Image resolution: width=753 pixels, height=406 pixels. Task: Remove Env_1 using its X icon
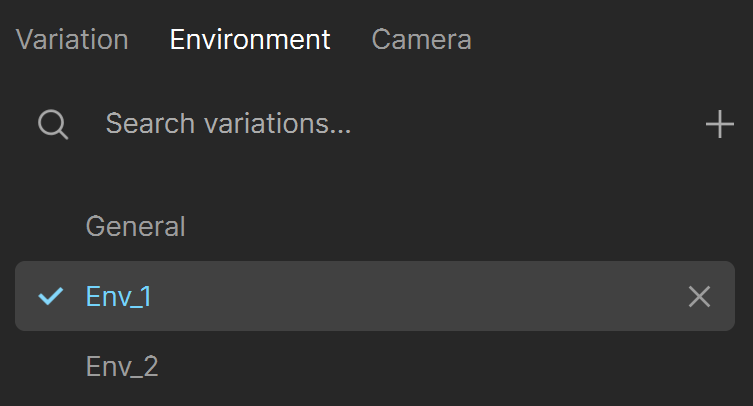[x=699, y=296]
